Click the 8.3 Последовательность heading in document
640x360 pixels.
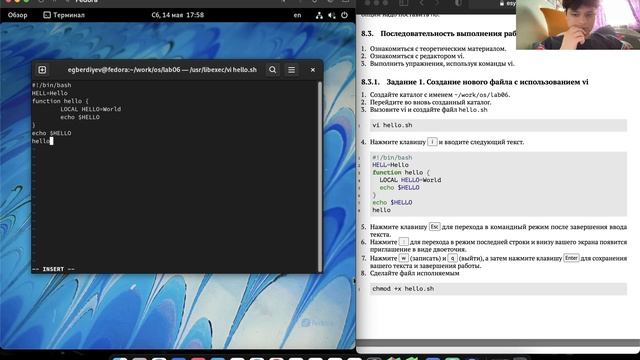pyautogui.click(x=439, y=33)
